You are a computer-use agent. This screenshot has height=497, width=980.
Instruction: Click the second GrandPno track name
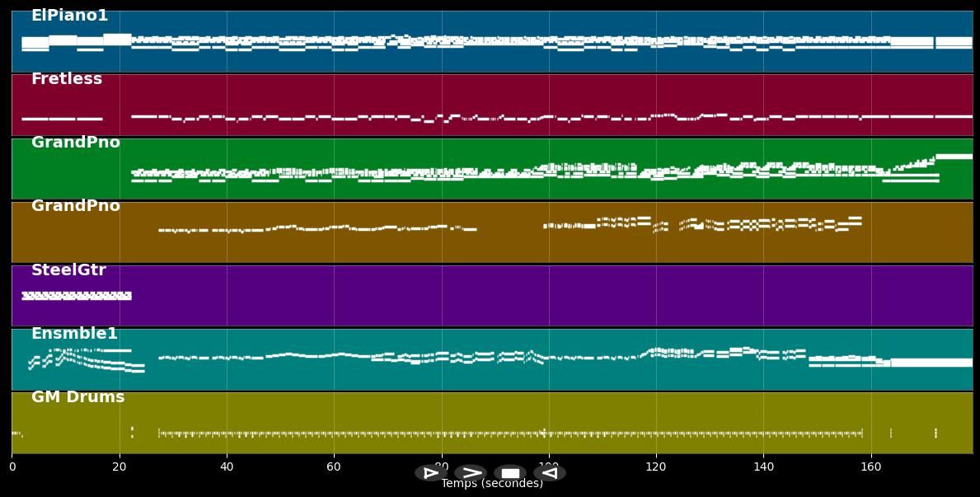tap(75, 205)
